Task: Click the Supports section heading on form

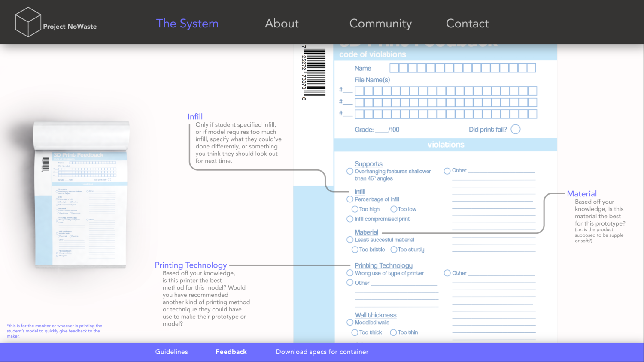Action: pyautogui.click(x=368, y=164)
